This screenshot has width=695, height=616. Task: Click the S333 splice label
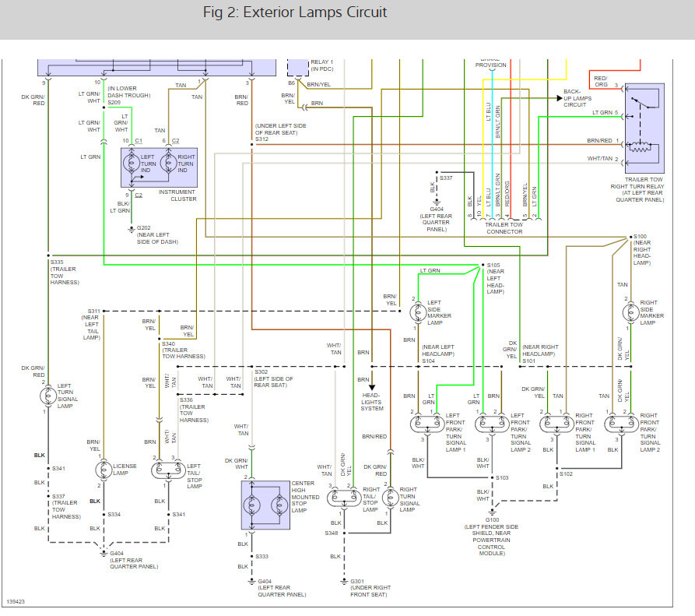point(262,556)
